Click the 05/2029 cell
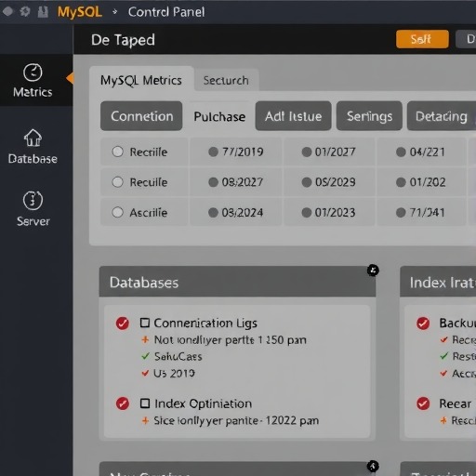 point(329,182)
